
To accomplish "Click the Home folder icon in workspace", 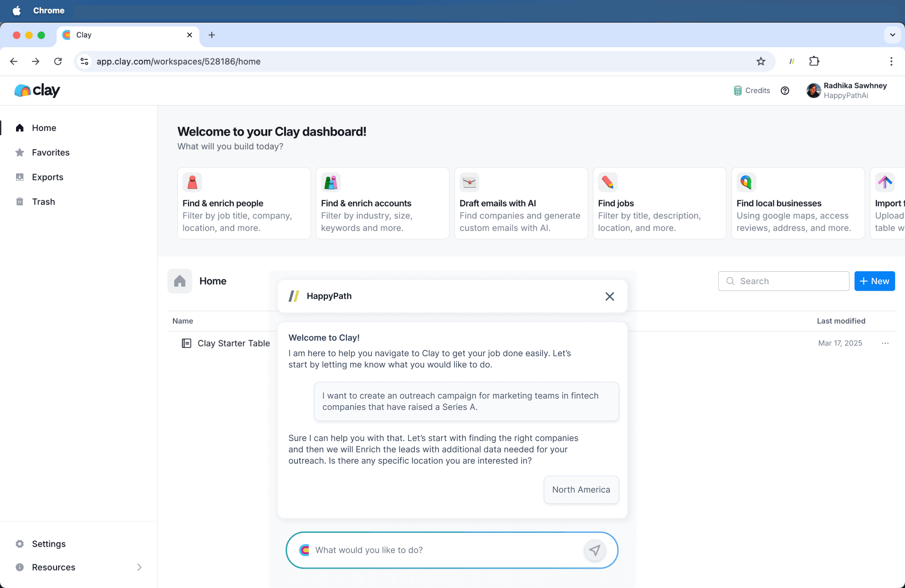I will click(x=180, y=281).
